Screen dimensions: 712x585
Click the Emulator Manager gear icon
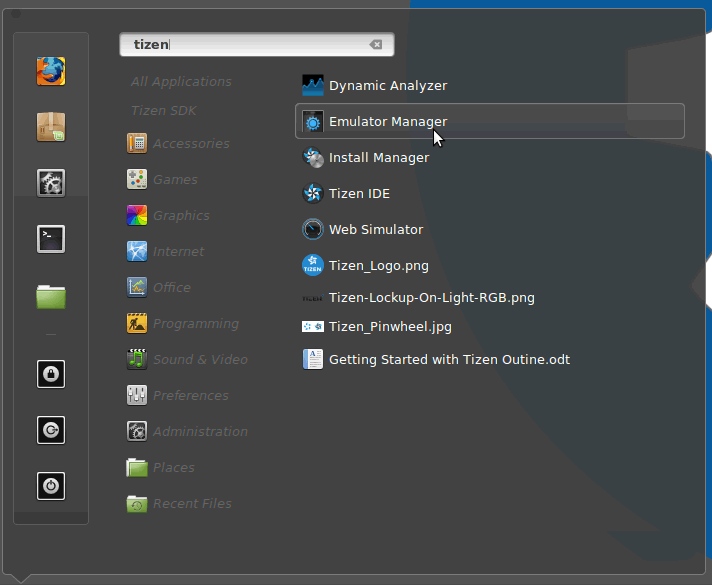313,121
